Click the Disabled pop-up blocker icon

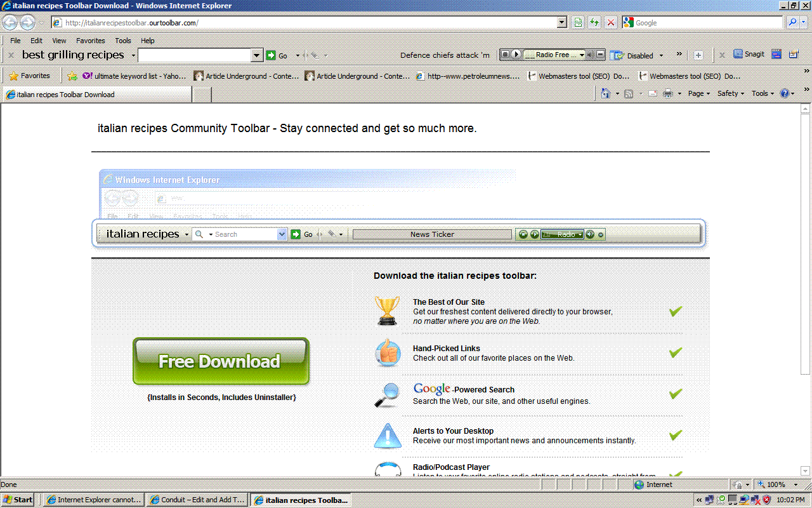pyautogui.click(x=617, y=55)
